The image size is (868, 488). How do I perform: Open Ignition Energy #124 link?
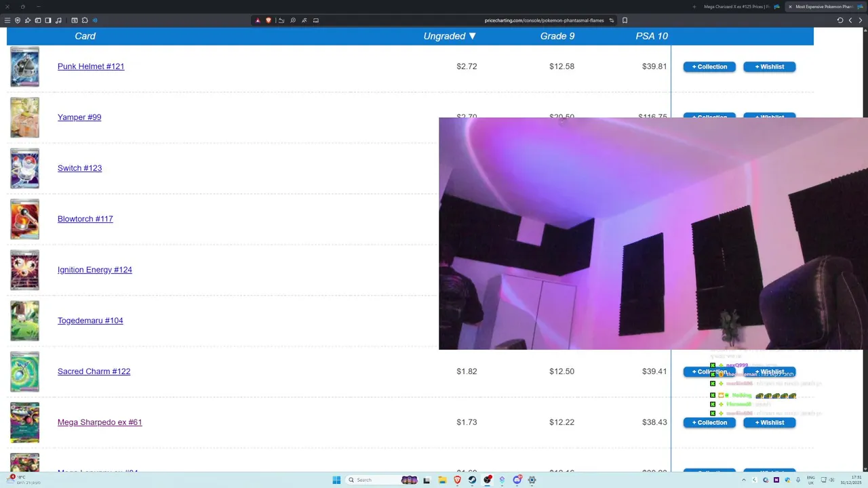(x=95, y=270)
